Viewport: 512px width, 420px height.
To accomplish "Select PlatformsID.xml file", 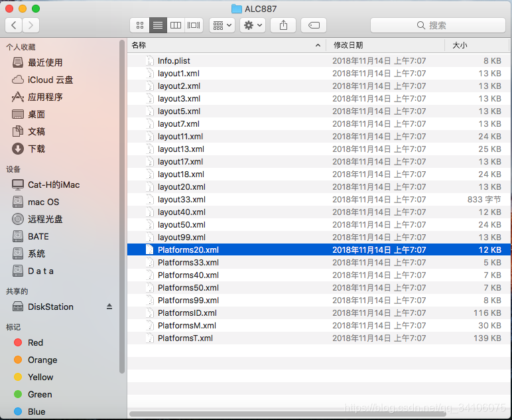I will (318, 313).
